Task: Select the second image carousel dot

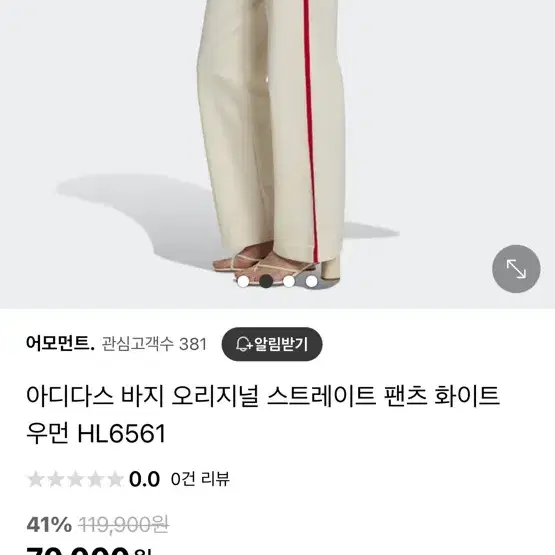Action: [266, 281]
